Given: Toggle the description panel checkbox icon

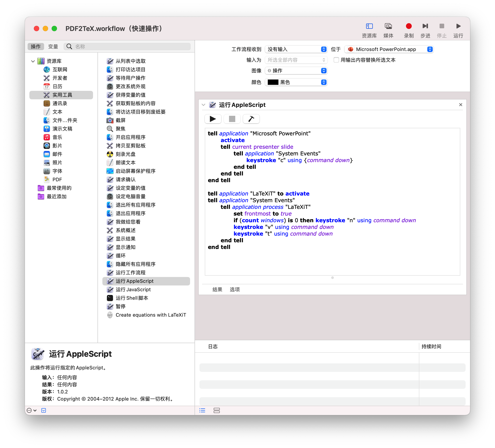Looking at the screenshot, I should (x=44, y=410).
